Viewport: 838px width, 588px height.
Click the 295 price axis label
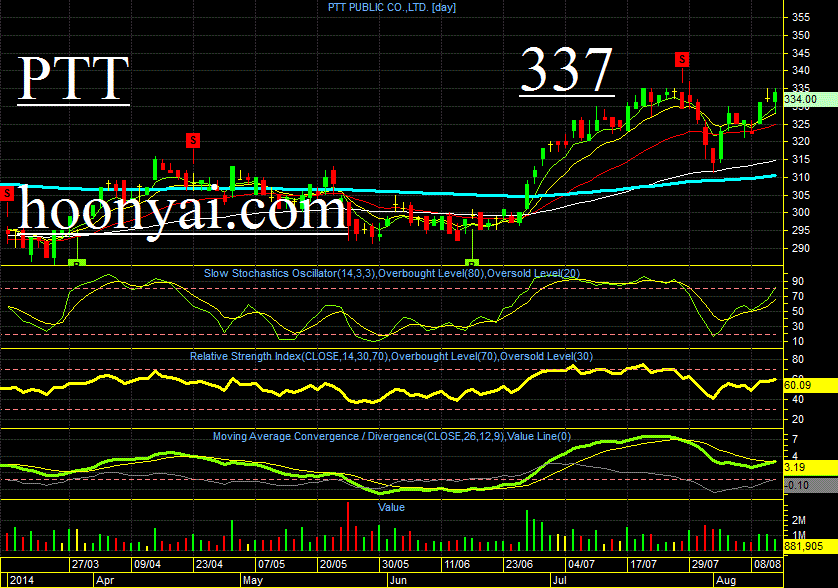click(x=801, y=230)
